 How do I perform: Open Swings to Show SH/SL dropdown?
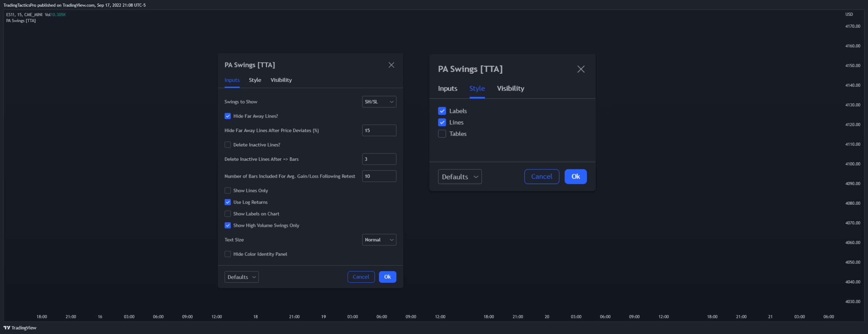click(x=379, y=102)
